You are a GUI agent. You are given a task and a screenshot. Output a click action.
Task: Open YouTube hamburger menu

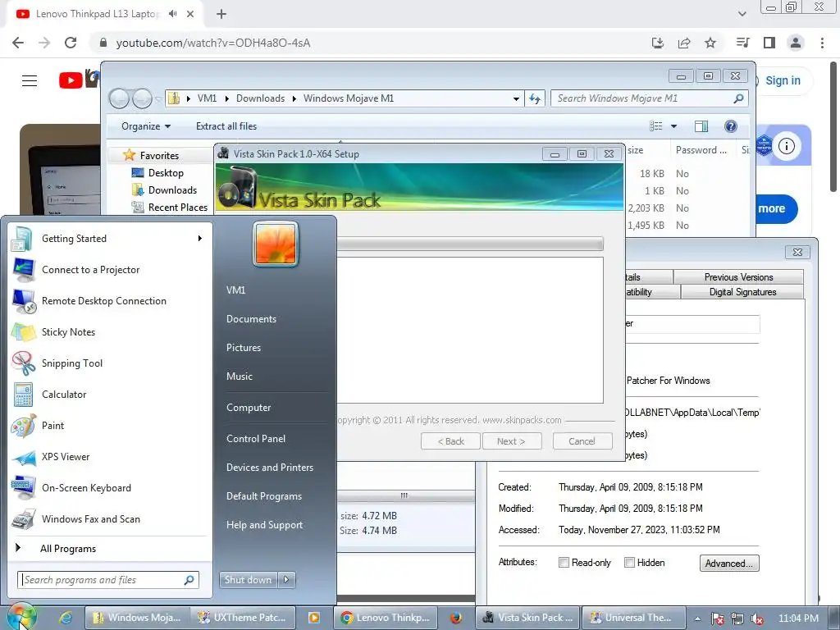point(30,81)
